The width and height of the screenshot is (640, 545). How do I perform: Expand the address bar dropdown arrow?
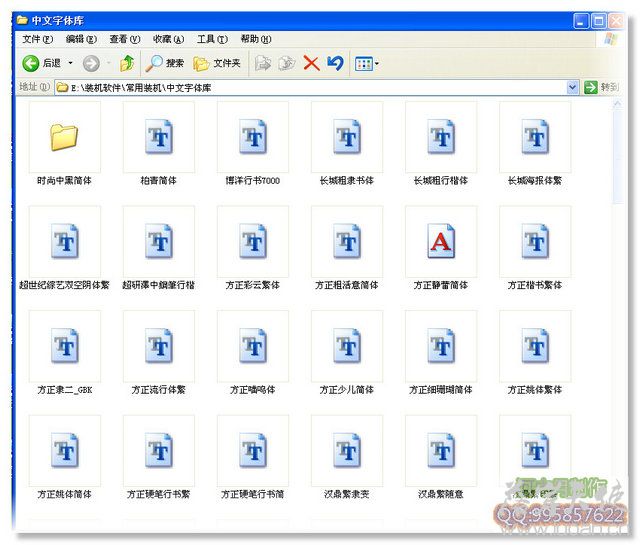573,87
